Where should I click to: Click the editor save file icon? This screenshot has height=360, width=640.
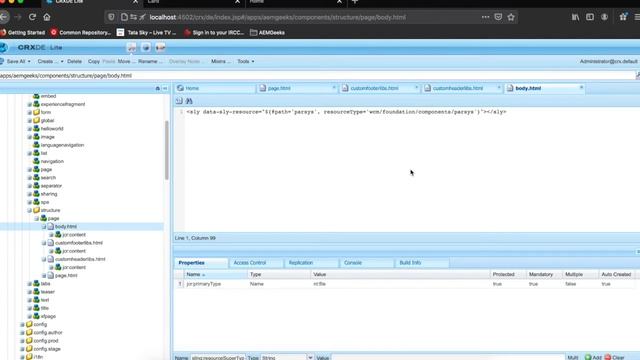point(179,101)
